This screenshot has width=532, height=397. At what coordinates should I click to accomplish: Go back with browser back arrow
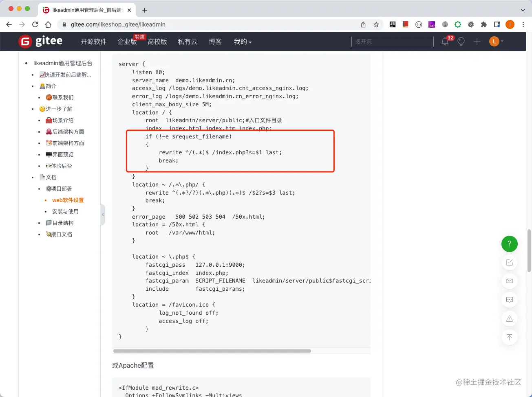click(x=9, y=24)
